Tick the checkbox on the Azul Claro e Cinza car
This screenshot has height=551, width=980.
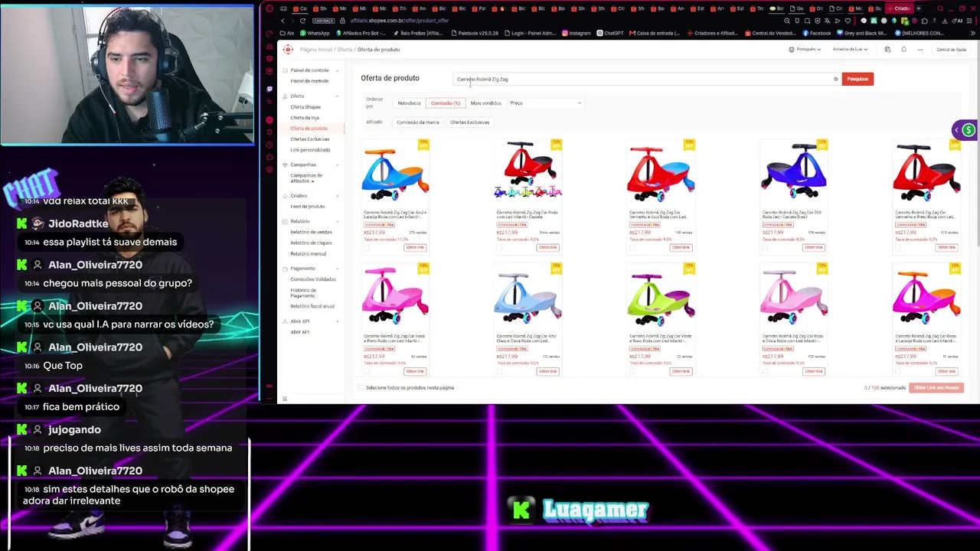pyautogui.click(x=499, y=371)
